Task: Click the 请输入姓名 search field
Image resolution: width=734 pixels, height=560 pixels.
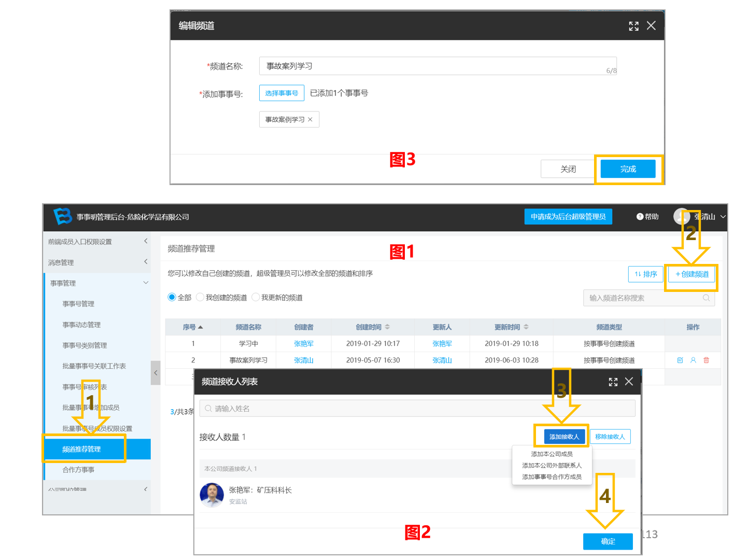Action: click(417, 409)
